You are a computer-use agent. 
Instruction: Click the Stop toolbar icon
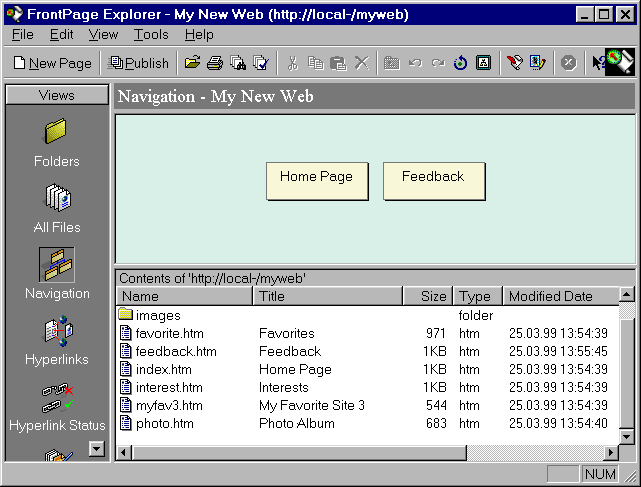pyautogui.click(x=568, y=63)
